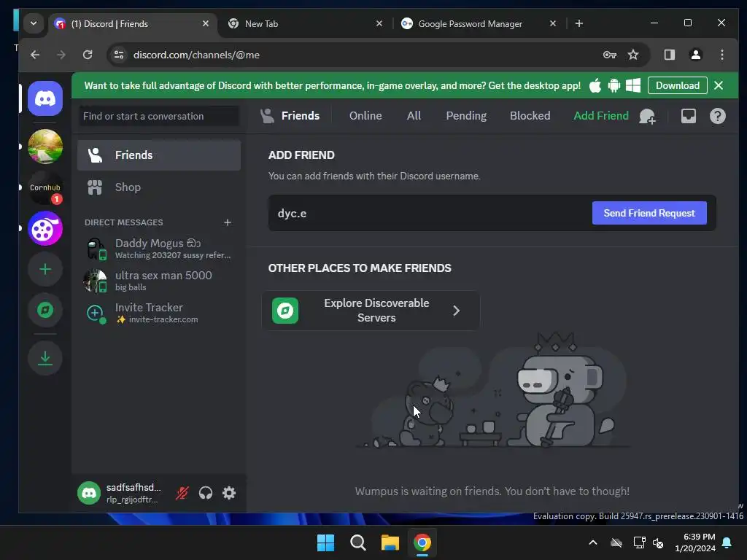
Task: Close the Google Password Manager tab
Action: click(553, 23)
